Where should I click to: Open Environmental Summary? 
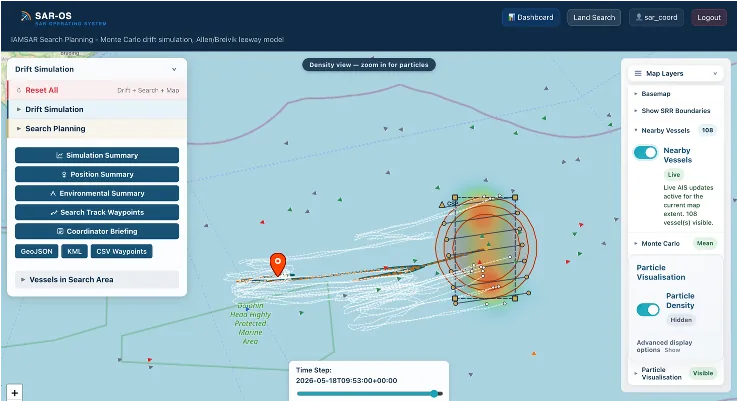[97, 193]
